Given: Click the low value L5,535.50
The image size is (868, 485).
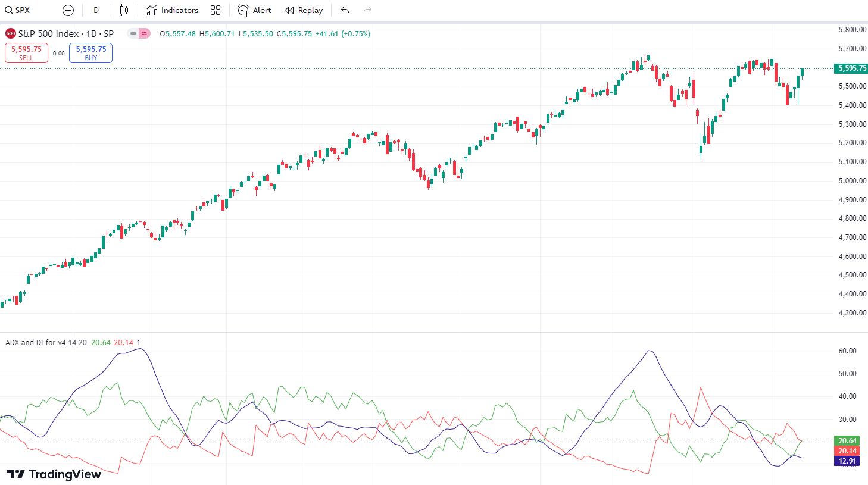Looking at the screenshot, I should tap(256, 34).
